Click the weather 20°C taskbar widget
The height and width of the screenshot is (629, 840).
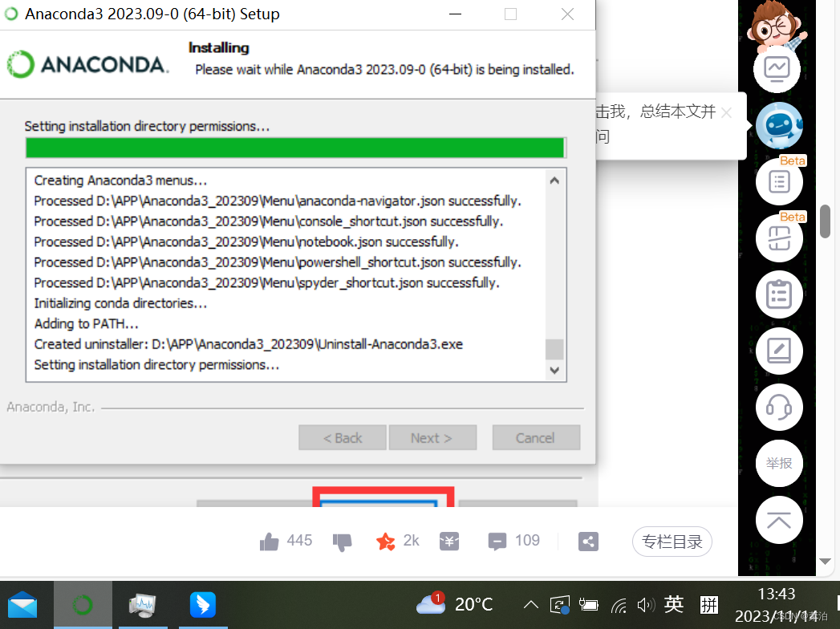[x=454, y=604]
